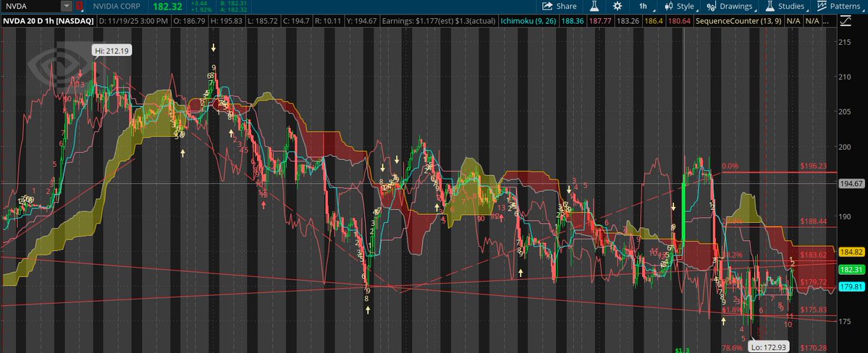The image size is (868, 353).
Task: Click the 194.67 price axis label
Action: click(853, 184)
